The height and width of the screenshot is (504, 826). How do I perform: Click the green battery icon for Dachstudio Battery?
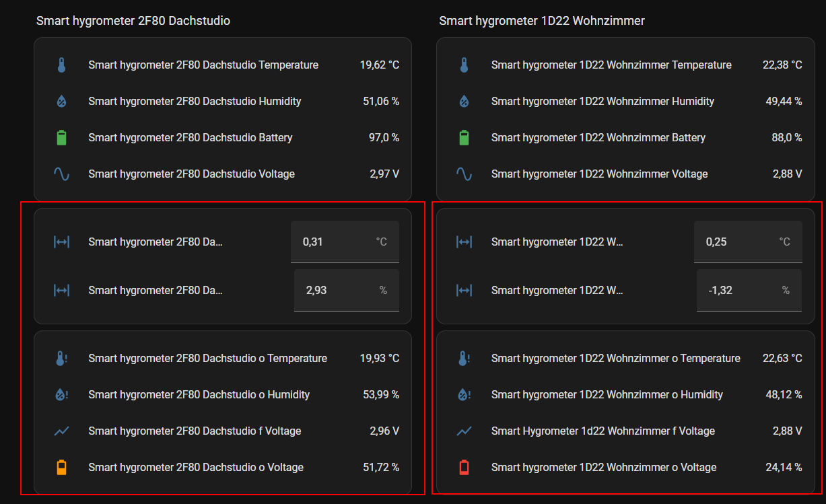(61, 138)
